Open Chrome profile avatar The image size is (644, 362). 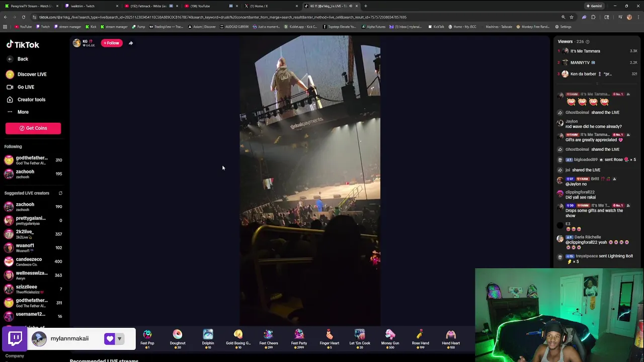click(x=629, y=17)
